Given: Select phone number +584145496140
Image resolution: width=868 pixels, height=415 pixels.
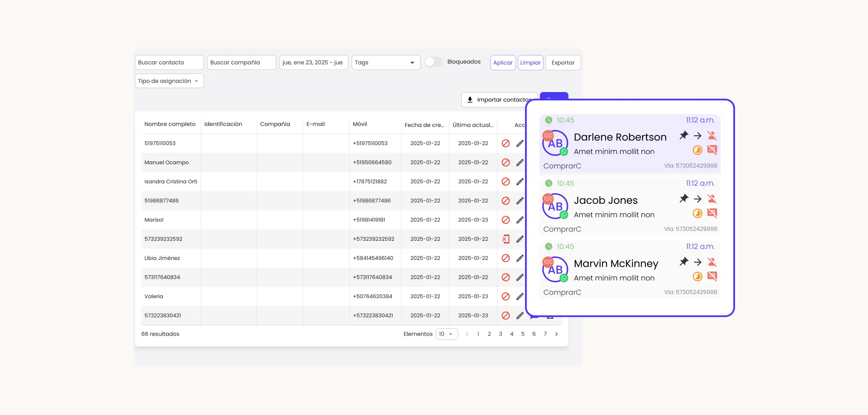Looking at the screenshot, I should coord(373,258).
